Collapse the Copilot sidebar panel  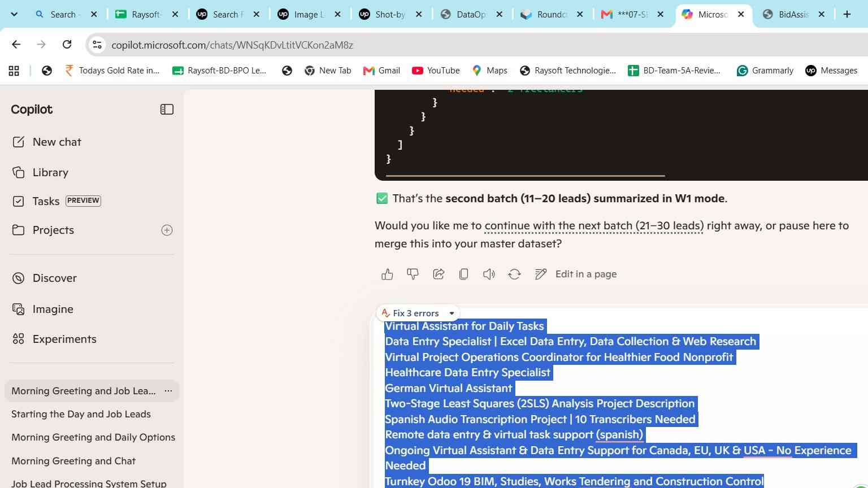click(167, 110)
